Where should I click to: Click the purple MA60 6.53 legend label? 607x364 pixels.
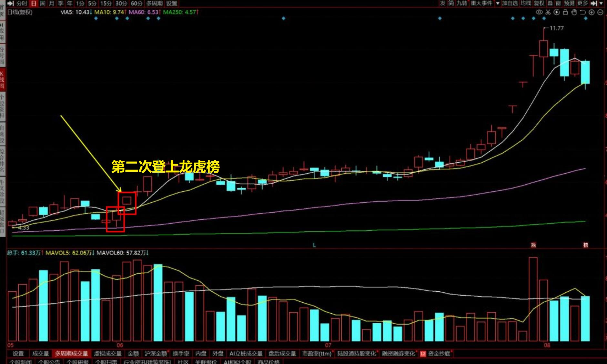tap(144, 12)
